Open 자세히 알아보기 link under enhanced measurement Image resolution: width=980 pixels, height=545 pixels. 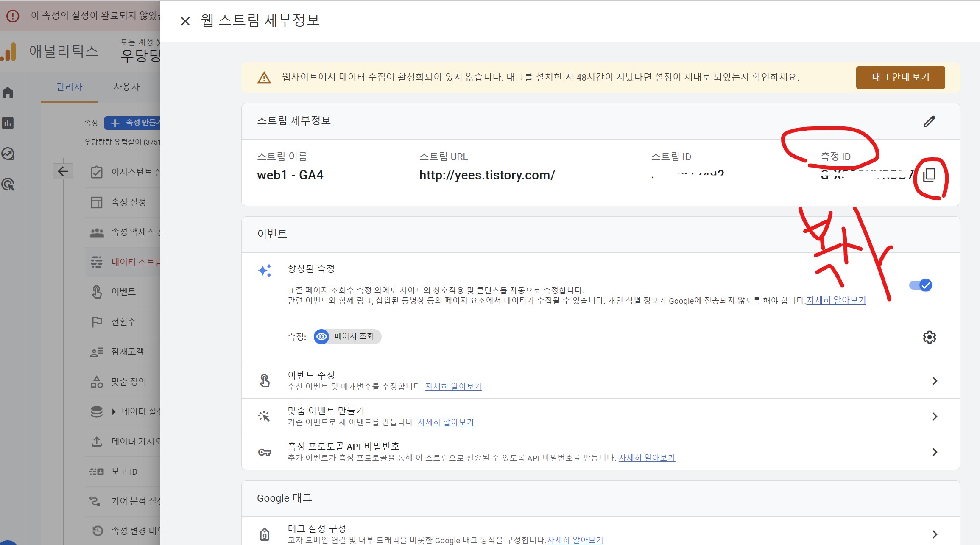[x=836, y=300]
